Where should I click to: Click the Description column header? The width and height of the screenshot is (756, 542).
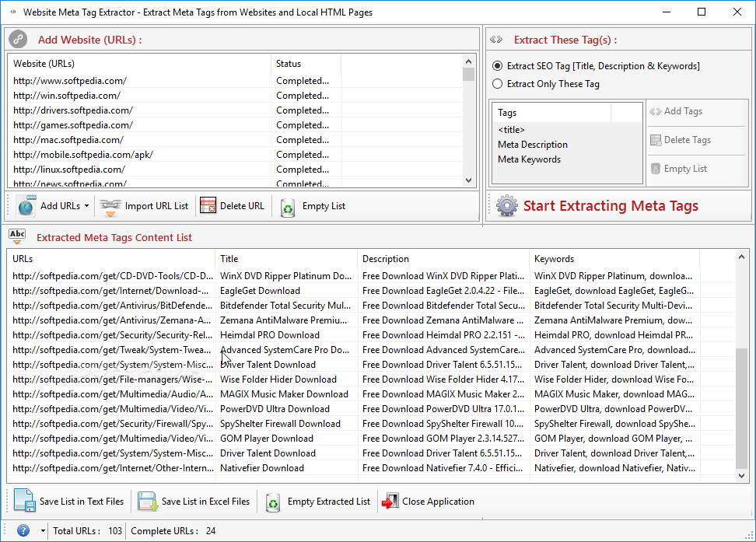443,259
